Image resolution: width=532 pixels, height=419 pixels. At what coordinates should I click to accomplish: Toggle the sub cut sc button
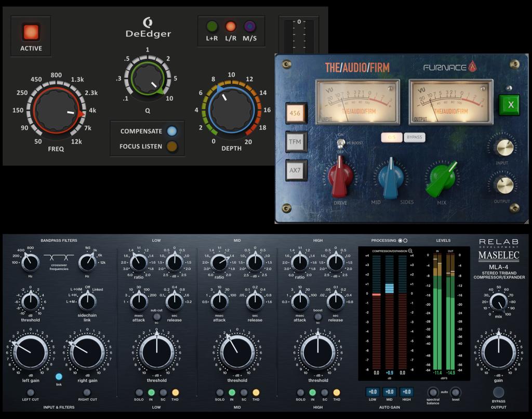(156, 317)
